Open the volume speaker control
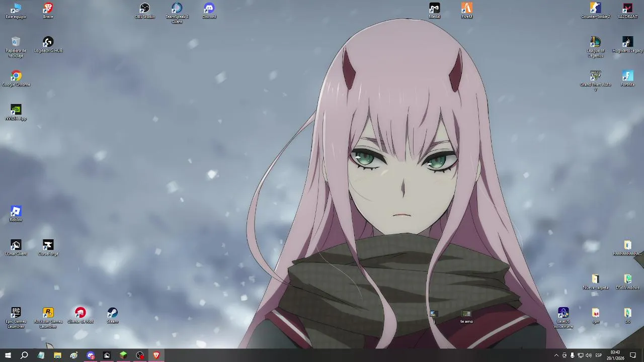Viewport: 644px width, 362px height. point(588,355)
